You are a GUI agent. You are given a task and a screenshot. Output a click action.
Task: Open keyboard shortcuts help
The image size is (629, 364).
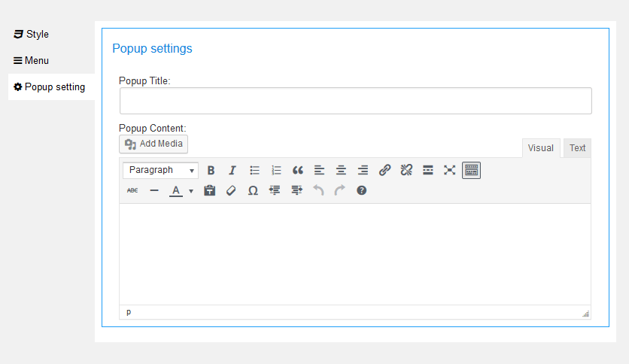pyautogui.click(x=361, y=190)
